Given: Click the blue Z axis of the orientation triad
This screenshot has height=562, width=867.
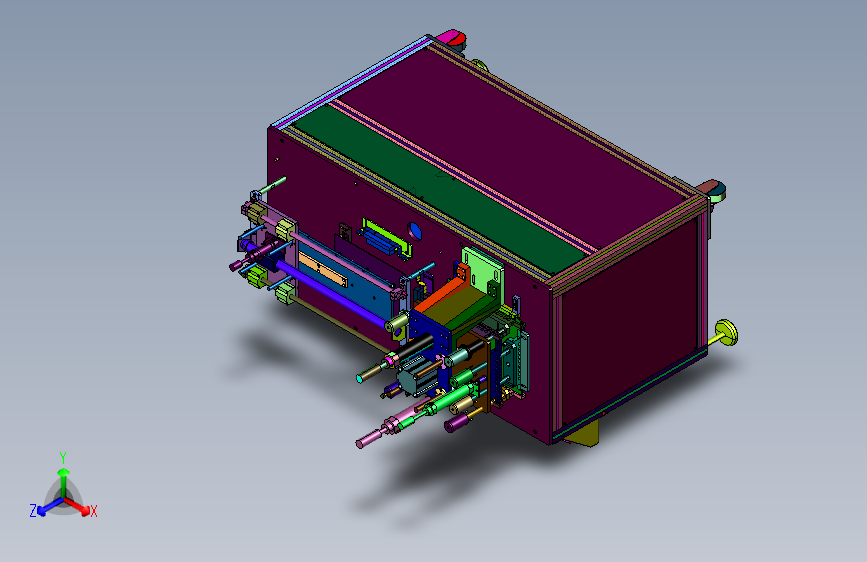Looking at the screenshot, I should 50,506.
